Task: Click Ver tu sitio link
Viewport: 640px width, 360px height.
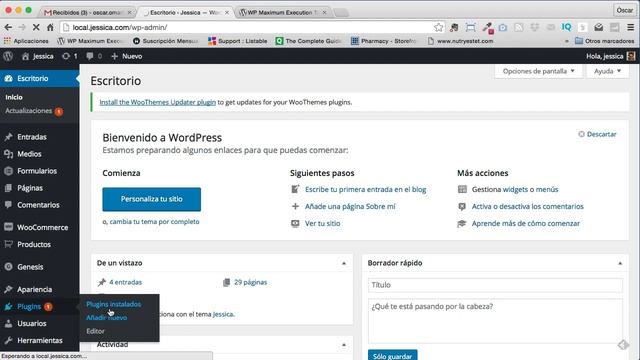Action: (x=322, y=224)
